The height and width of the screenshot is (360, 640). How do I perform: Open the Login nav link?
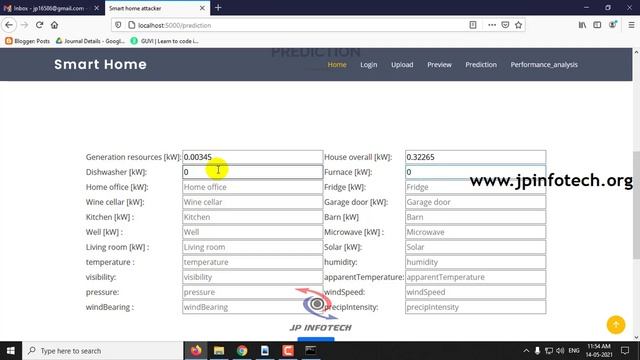point(369,64)
